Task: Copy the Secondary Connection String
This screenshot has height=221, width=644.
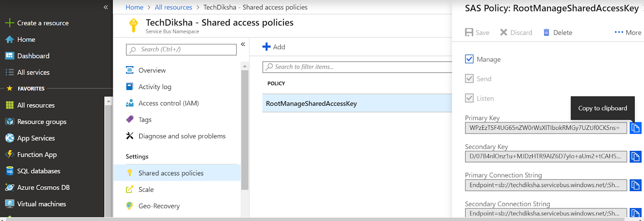Action: [636, 213]
